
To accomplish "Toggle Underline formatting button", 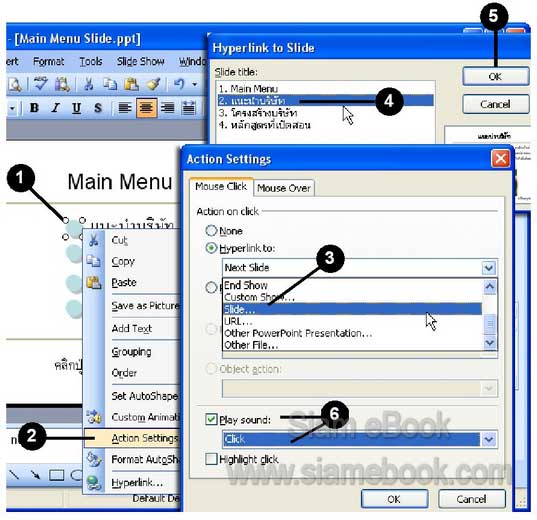I will pyautogui.click(x=76, y=108).
